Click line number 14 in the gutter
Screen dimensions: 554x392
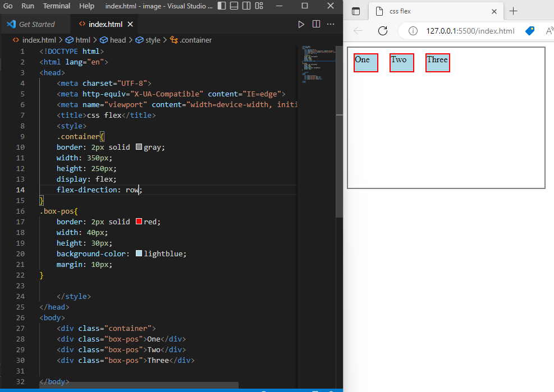(21, 190)
